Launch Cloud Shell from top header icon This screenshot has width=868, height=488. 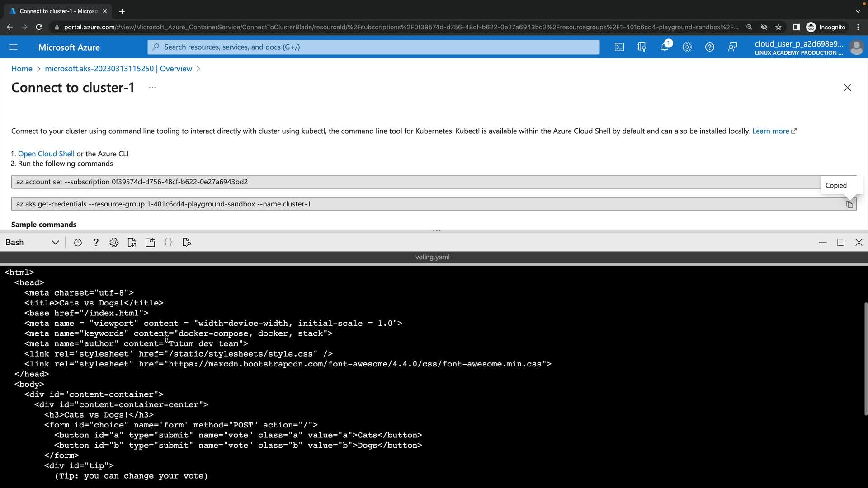click(x=619, y=47)
